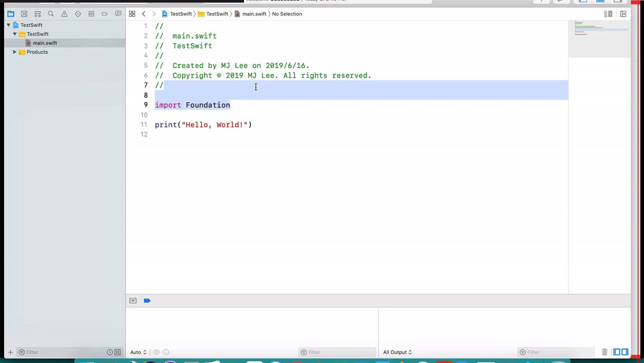Select the Symbol navigator icon
The height and width of the screenshot is (363, 644).
37,13
